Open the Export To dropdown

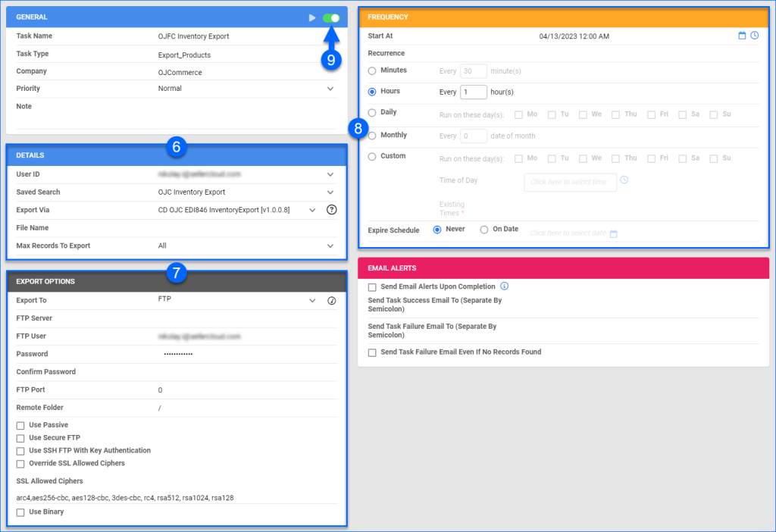pos(311,300)
